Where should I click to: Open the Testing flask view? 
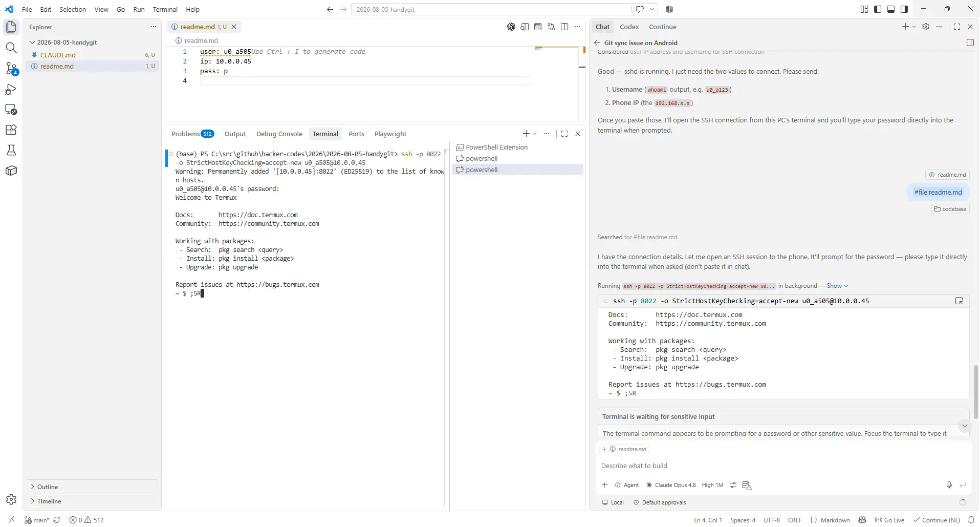tap(11, 150)
